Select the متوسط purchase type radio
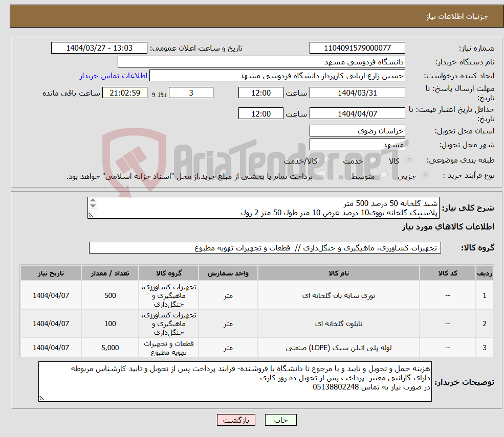 [384, 175]
